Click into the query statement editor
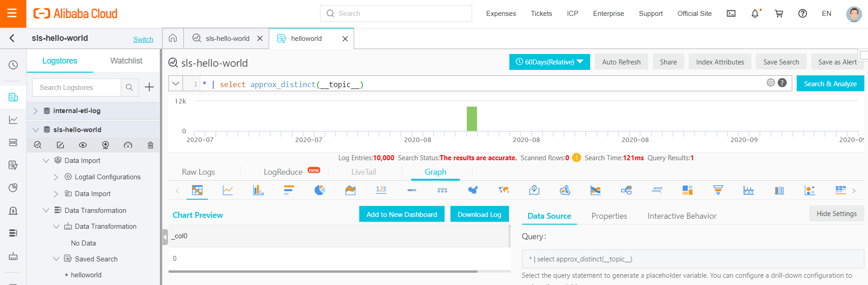The height and width of the screenshot is (285, 868). [481, 84]
